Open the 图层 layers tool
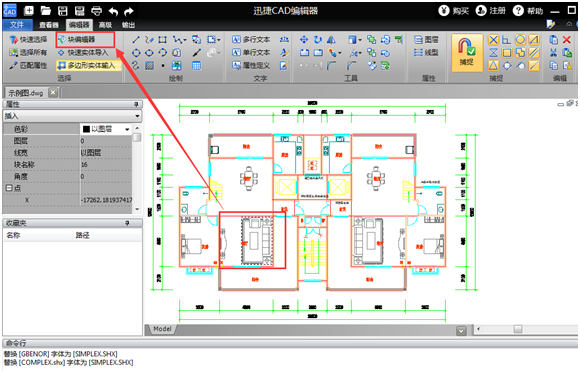This screenshot has height=373, width=580. pyautogui.click(x=426, y=40)
